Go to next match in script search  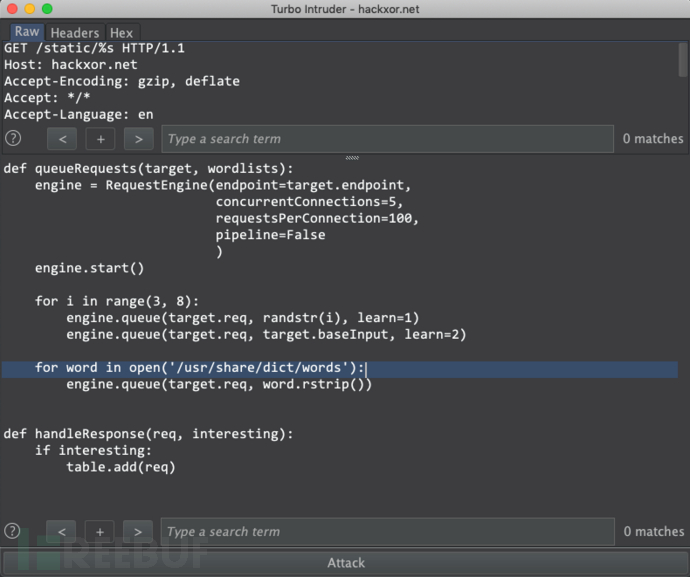pyautogui.click(x=138, y=532)
